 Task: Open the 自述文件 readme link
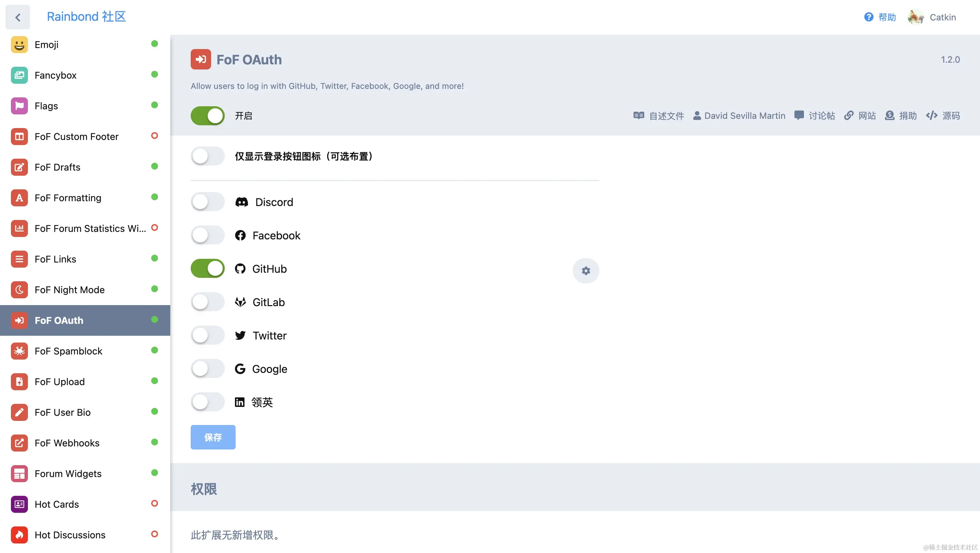(659, 116)
